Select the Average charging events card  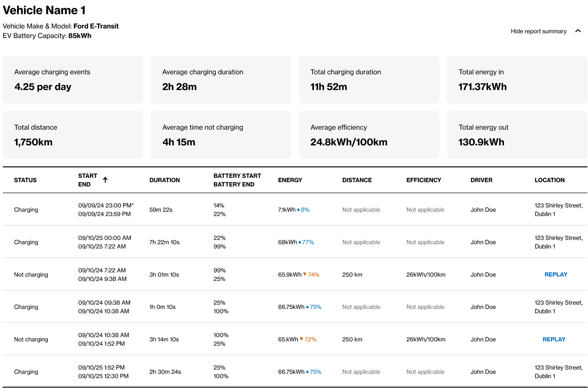[x=73, y=80]
